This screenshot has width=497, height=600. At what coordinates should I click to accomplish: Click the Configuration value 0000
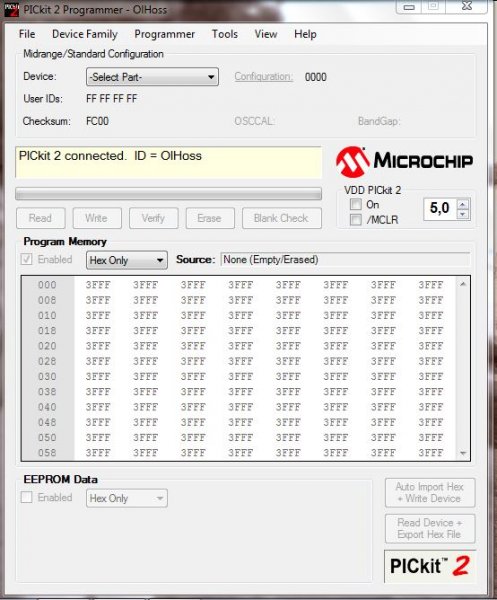click(316, 77)
